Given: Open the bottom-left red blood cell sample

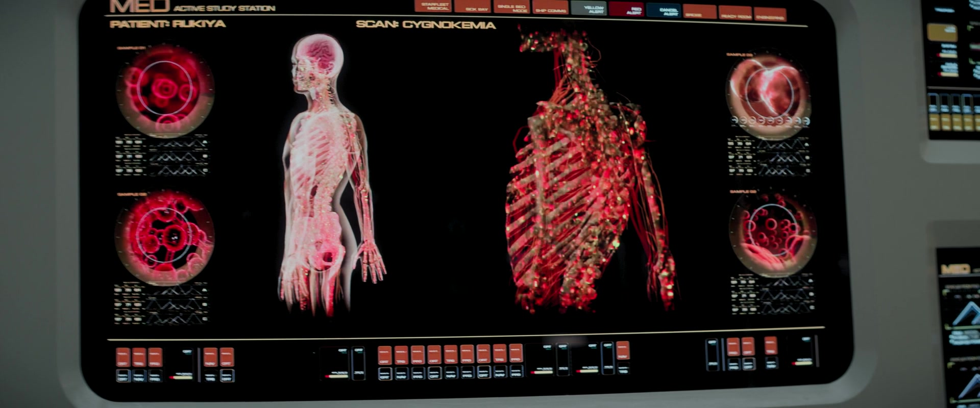Looking at the screenshot, I should point(164,238).
